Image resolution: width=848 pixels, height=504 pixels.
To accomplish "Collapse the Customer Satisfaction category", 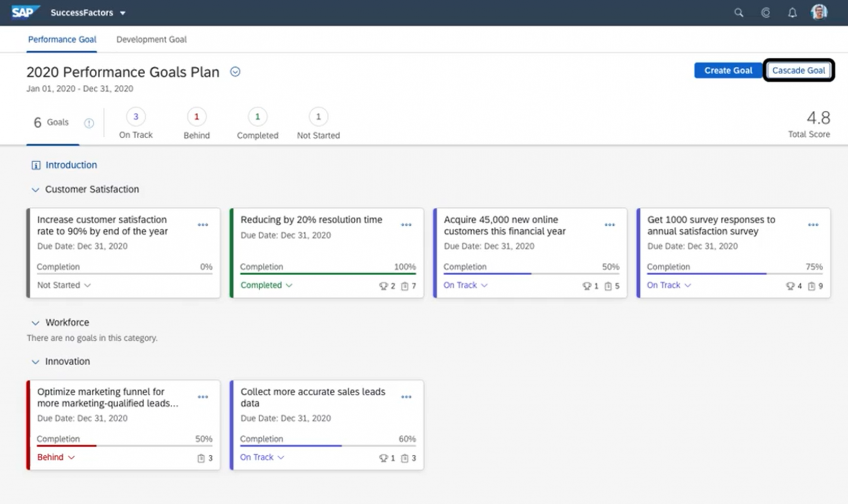I will tap(35, 190).
